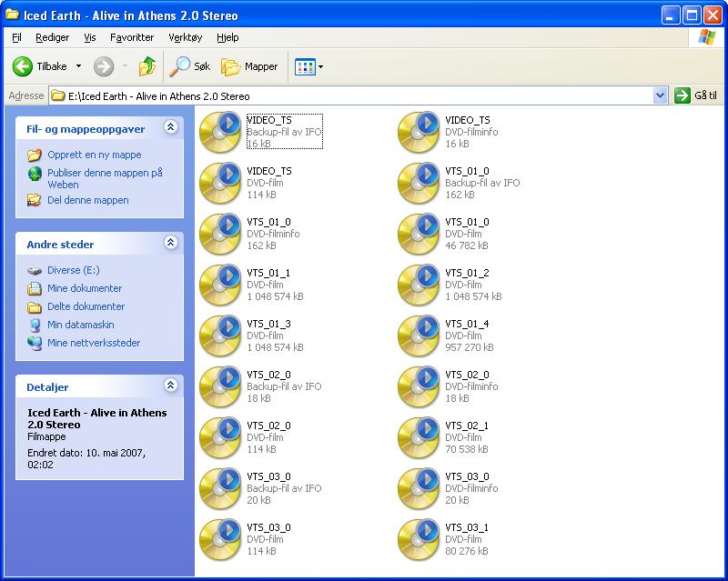Open Delte dokumenter link
728x581 pixels.
coord(86,306)
